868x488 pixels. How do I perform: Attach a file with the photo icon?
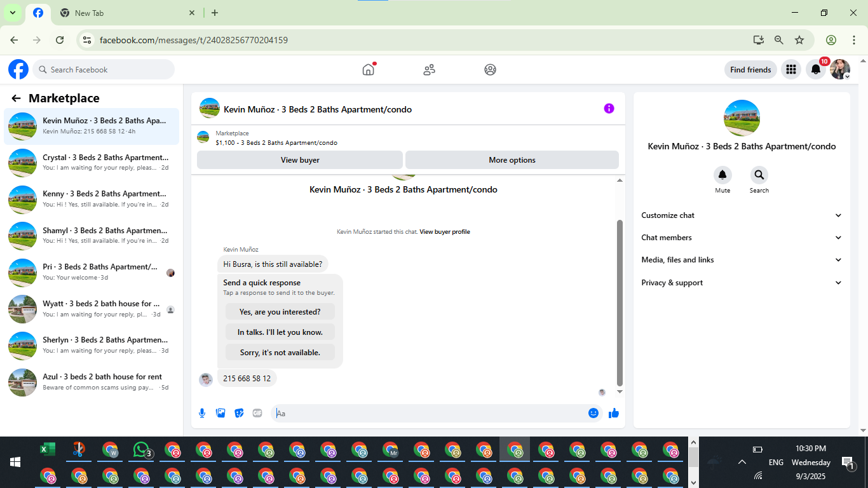(220, 413)
